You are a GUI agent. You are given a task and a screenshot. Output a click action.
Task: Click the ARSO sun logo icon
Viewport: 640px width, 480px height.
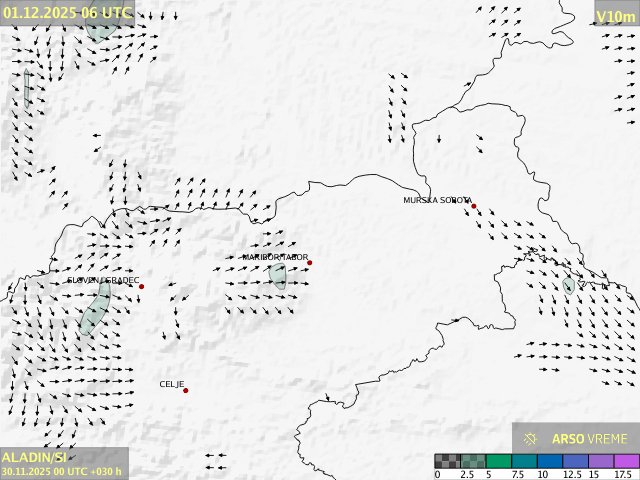click(531, 438)
